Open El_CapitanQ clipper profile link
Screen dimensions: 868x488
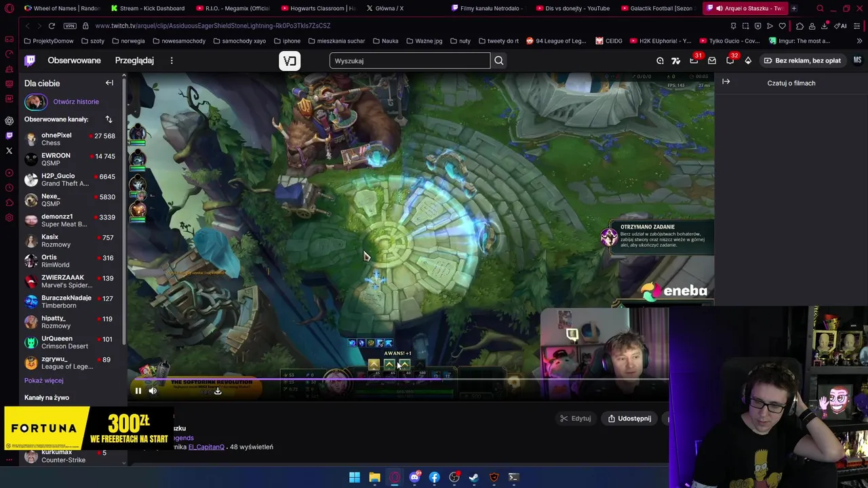tap(206, 447)
